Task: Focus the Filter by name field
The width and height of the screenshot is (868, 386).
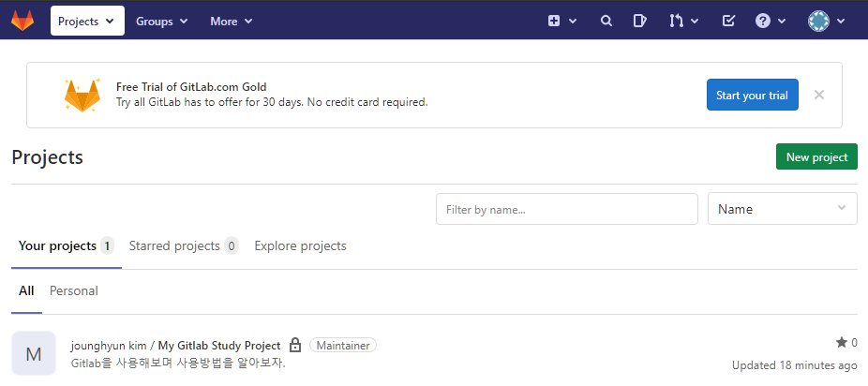Action: (x=567, y=209)
